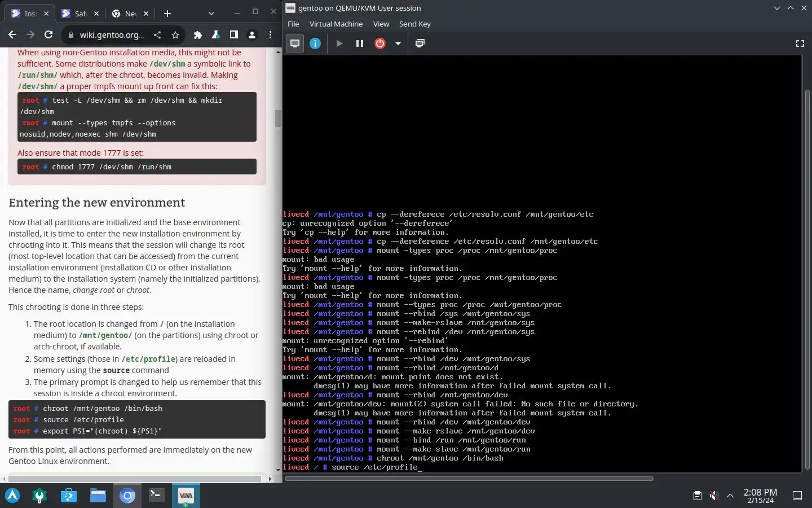Image resolution: width=812 pixels, height=508 pixels.
Task: Open the software store taskbar icon
Action: [x=69, y=496]
